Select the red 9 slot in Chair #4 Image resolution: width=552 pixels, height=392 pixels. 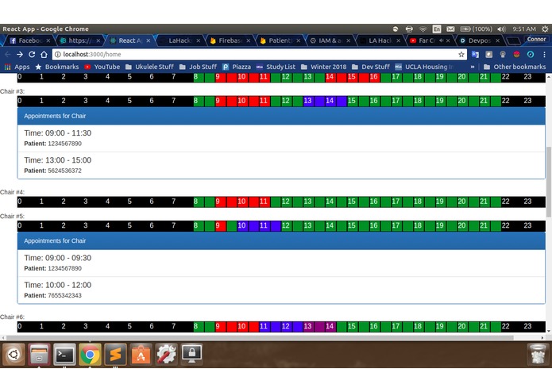tap(221, 202)
